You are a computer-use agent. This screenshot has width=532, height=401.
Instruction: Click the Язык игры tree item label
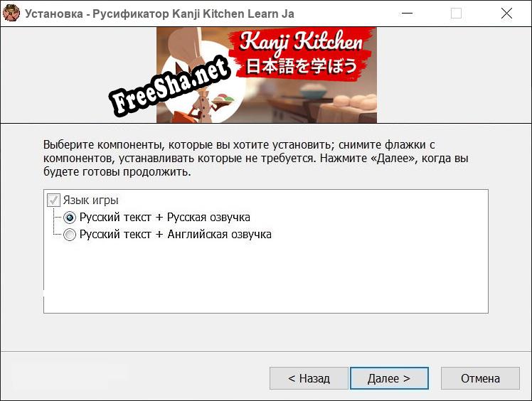point(90,200)
